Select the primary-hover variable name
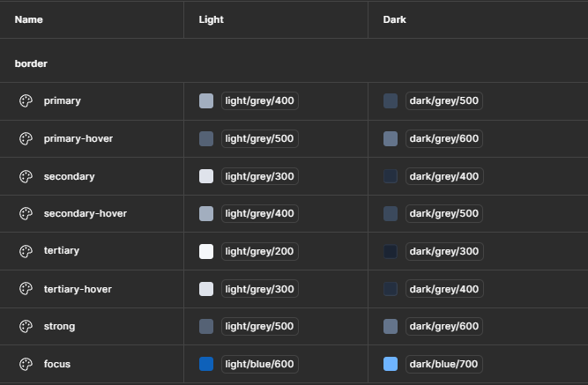This screenshot has height=385, width=588. tap(78, 139)
